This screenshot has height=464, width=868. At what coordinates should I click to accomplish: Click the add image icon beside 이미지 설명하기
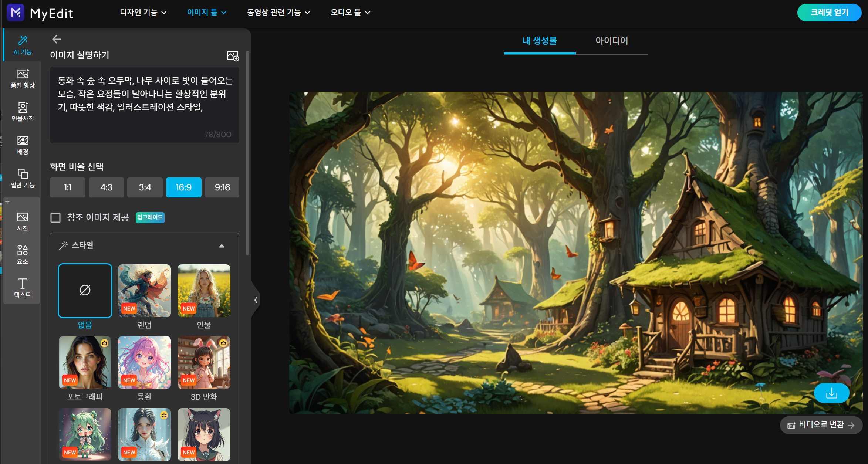pos(233,56)
